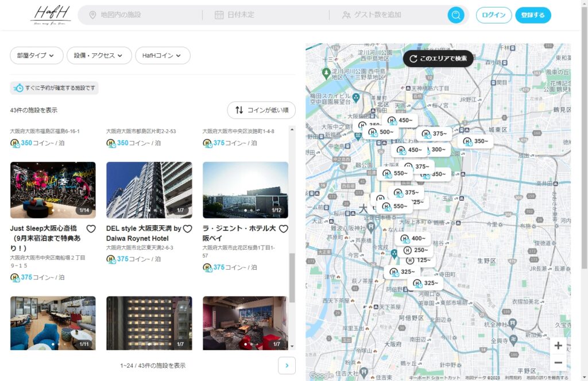The image size is (588, 381).
Task: Click the 全興寺 temple pin on map
Action: tap(514, 340)
